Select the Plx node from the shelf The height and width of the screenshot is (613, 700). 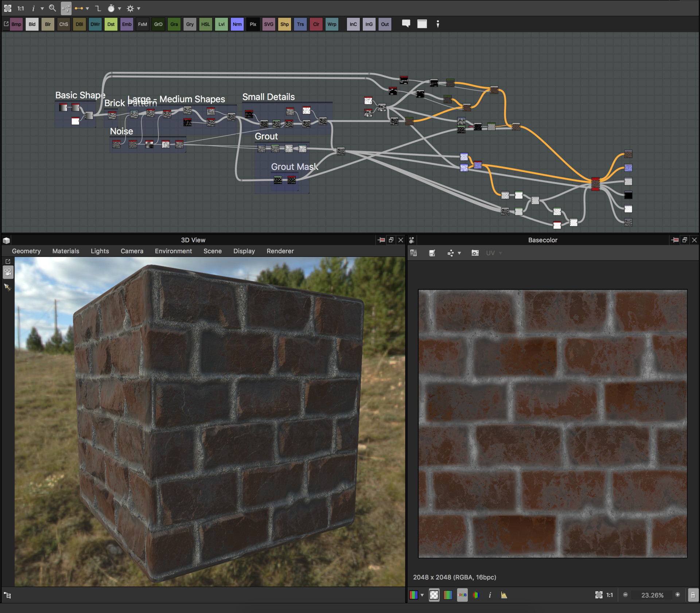(253, 24)
